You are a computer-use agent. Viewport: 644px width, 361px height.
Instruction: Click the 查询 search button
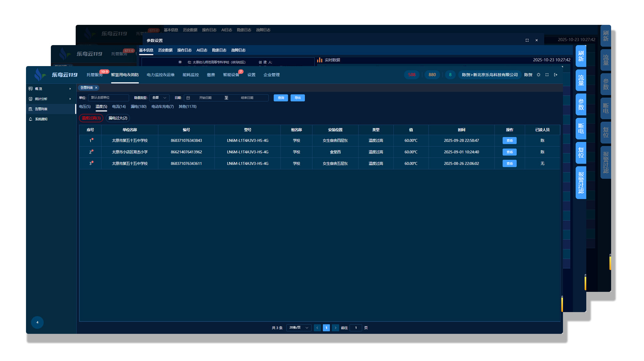tap(281, 98)
